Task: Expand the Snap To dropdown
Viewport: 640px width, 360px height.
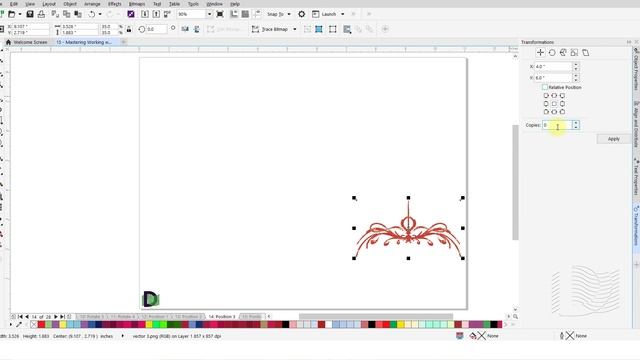Action: click(x=289, y=14)
